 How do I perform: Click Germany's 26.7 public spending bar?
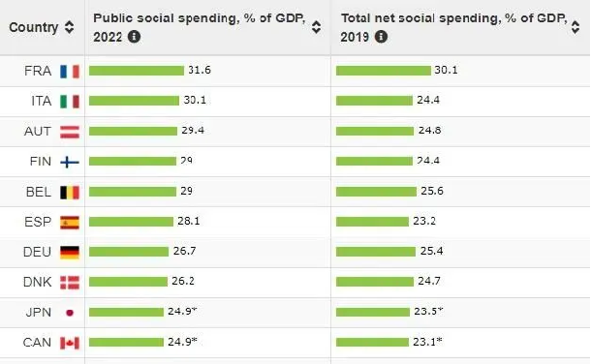pyautogui.click(x=129, y=252)
